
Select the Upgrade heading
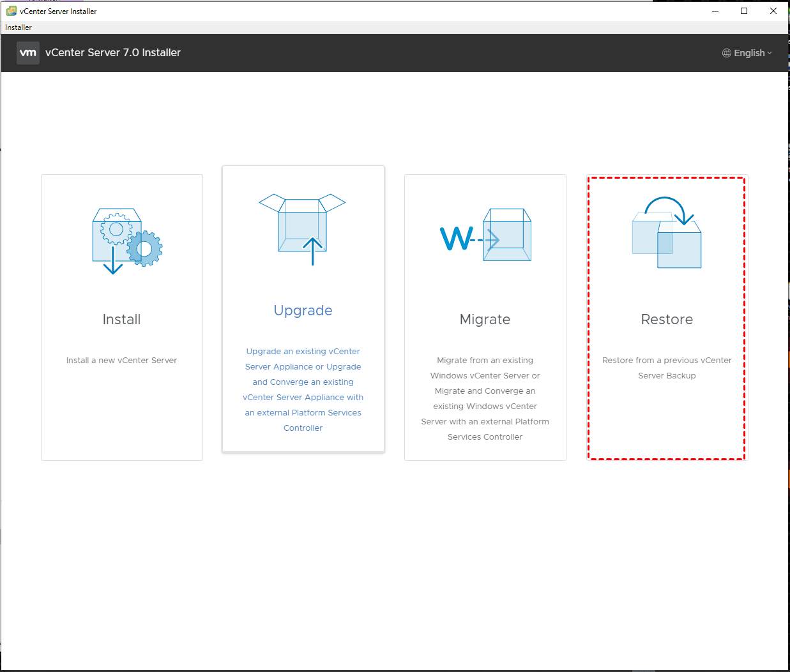[x=303, y=311]
